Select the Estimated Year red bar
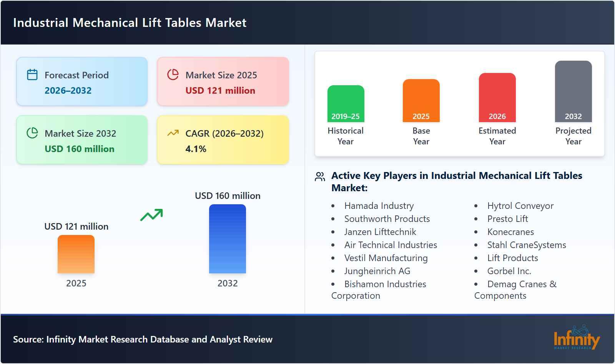The width and height of the screenshot is (615, 364). tap(497, 96)
